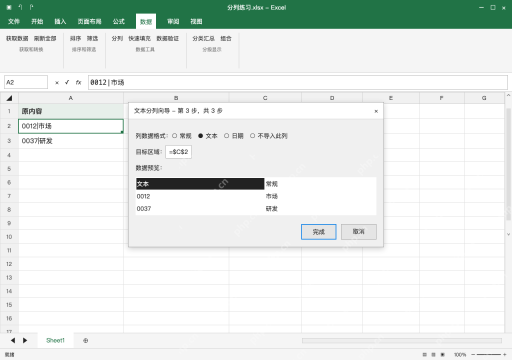Click 快速填充 in the ribbon

click(x=140, y=39)
